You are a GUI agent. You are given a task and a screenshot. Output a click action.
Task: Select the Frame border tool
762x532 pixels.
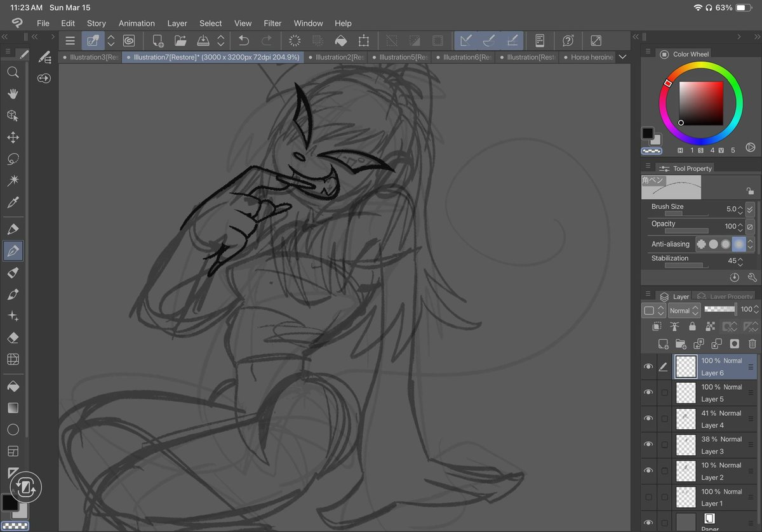[13, 451]
